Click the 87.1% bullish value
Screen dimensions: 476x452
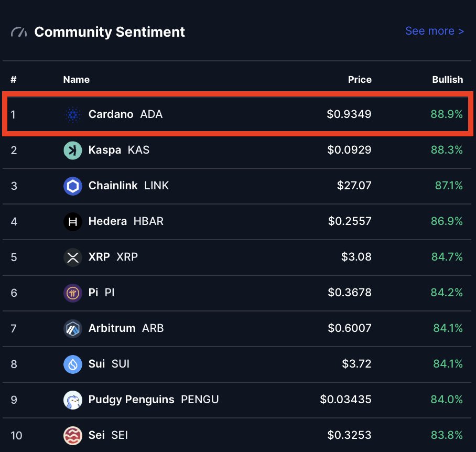[449, 186]
